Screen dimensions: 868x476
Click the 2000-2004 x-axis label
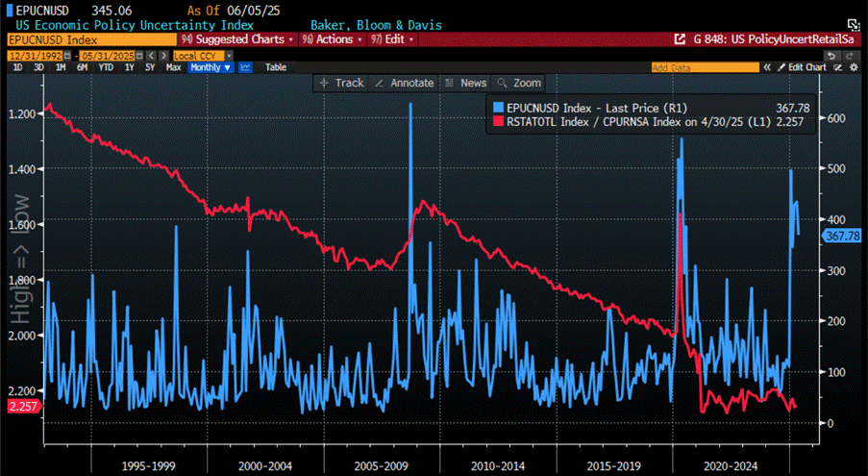pos(264,466)
